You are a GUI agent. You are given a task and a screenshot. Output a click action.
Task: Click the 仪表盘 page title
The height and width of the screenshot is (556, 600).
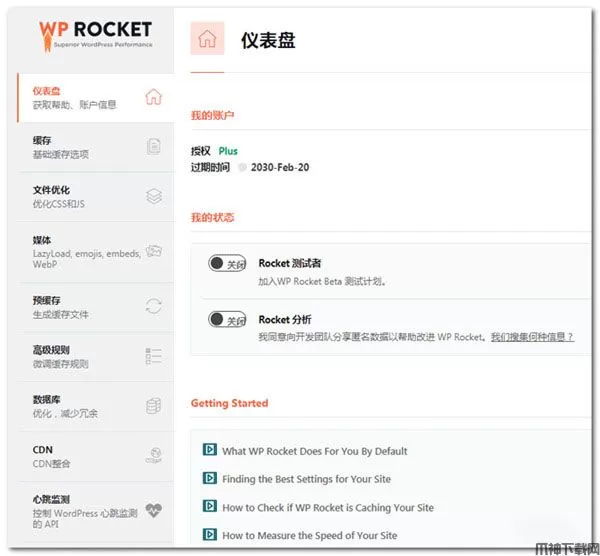[x=268, y=40]
